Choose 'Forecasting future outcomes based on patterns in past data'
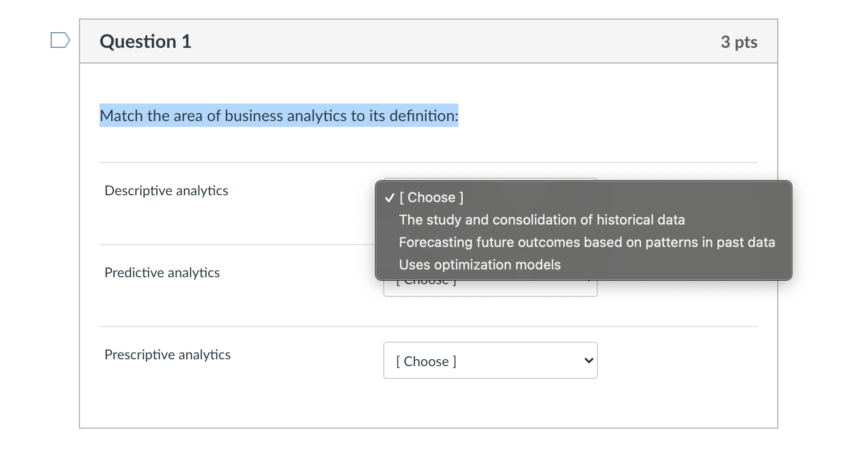 [x=586, y=242]
